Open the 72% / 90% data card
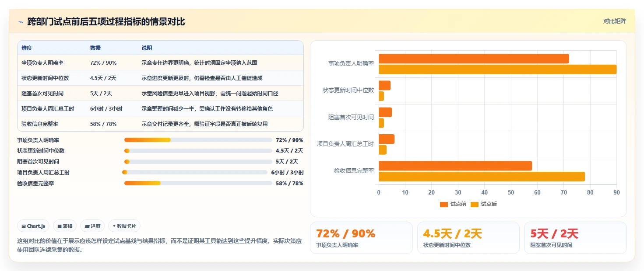 pos(361,238)
